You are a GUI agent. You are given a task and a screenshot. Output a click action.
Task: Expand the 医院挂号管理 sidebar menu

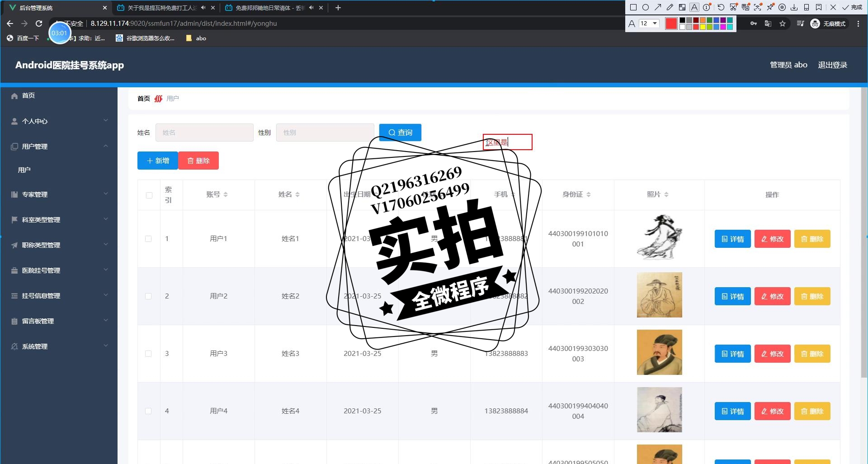[59, 270]
